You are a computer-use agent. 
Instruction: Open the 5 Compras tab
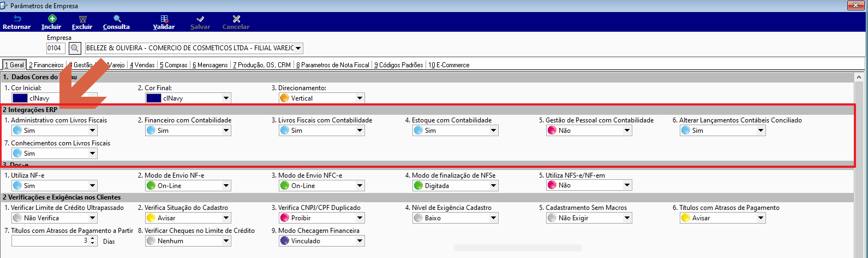point(173,64)
